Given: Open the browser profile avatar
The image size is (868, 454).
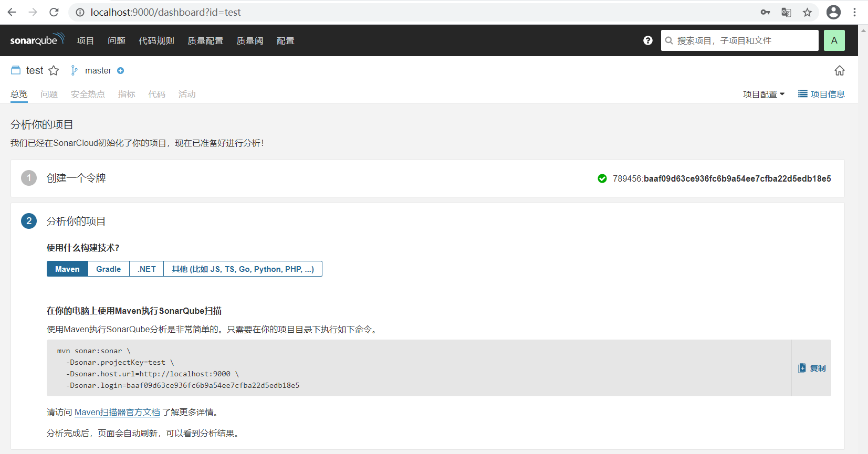Looking at the screenshot, I should [x=833, y=12].
